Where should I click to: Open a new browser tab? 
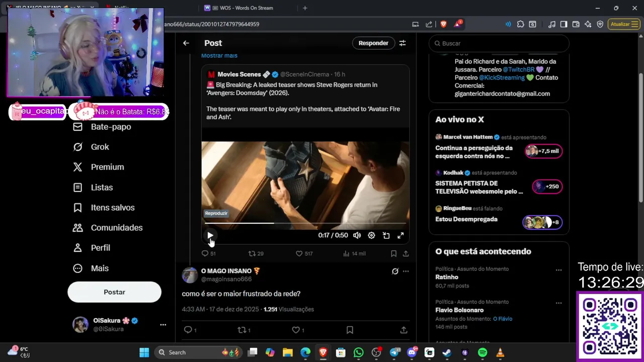[305, 8]
